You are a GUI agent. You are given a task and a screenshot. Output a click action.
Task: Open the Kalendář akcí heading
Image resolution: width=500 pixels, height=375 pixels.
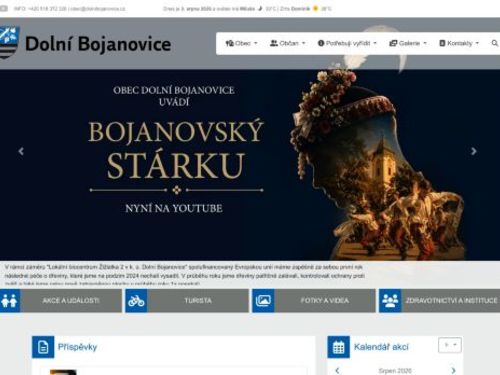[381, 347]
